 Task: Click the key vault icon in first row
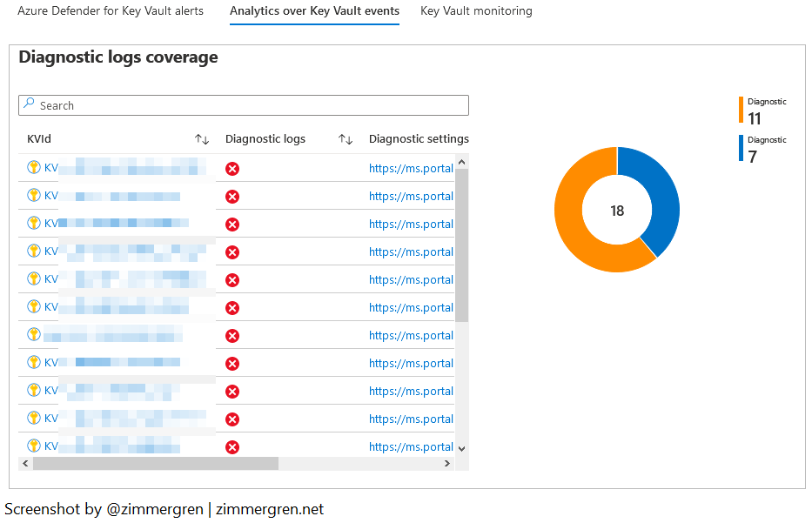pyautogui.click(x=34, y=168)
